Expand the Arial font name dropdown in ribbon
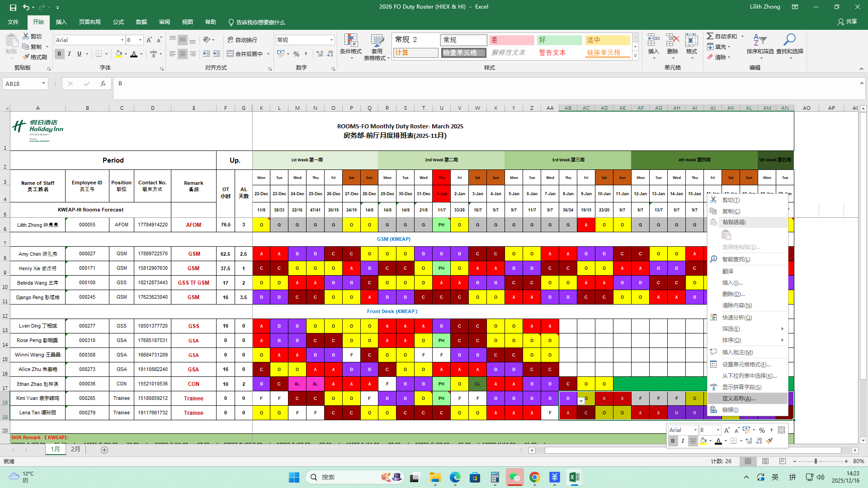868x488 pixels. coord(122,40)
